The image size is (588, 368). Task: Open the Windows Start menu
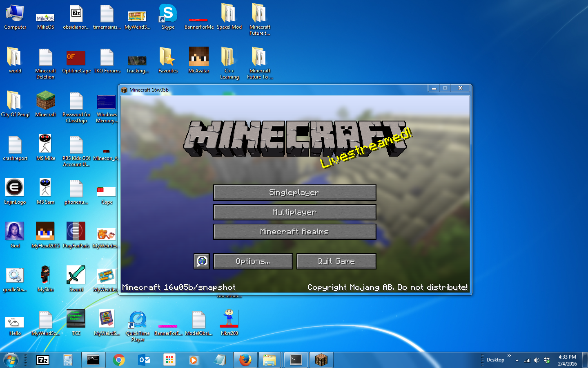[11, 360]
